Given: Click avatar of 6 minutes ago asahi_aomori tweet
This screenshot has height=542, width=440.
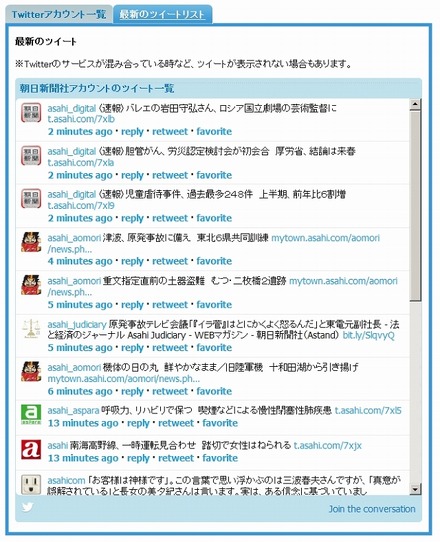Looking at the screenshot, I should tap(31, 371).
